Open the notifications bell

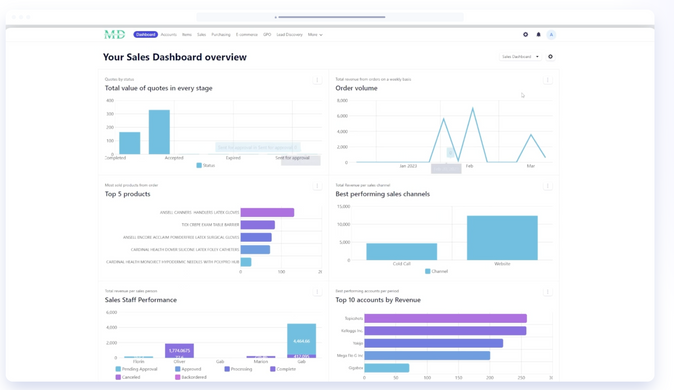point(538,34)
